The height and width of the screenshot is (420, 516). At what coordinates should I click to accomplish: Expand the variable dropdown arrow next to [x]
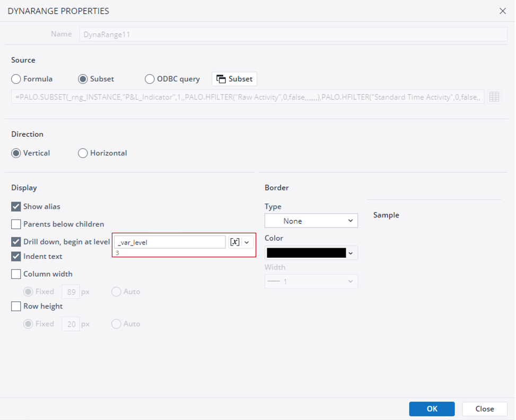pos(247,242)
